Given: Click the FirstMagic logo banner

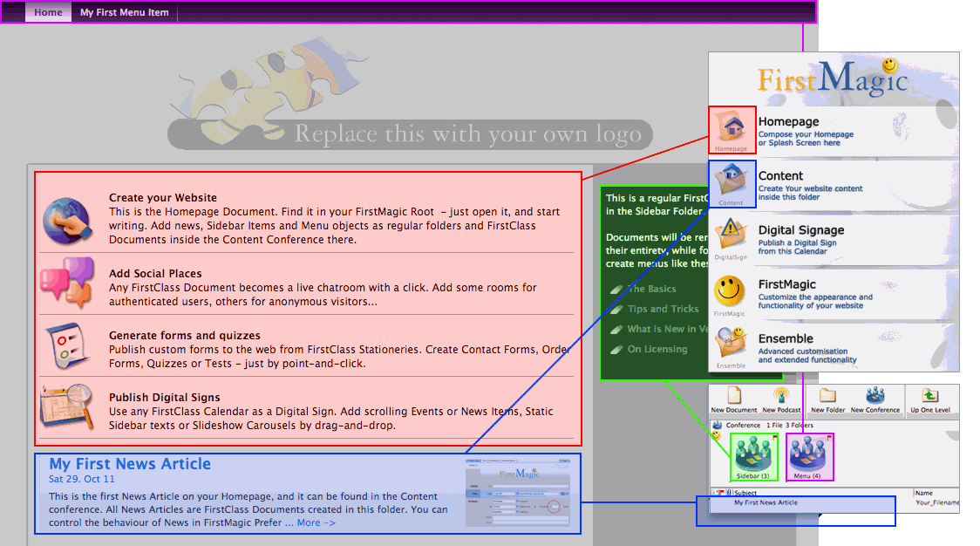Looking at the screenshot, I should click(x=834, y=79).
